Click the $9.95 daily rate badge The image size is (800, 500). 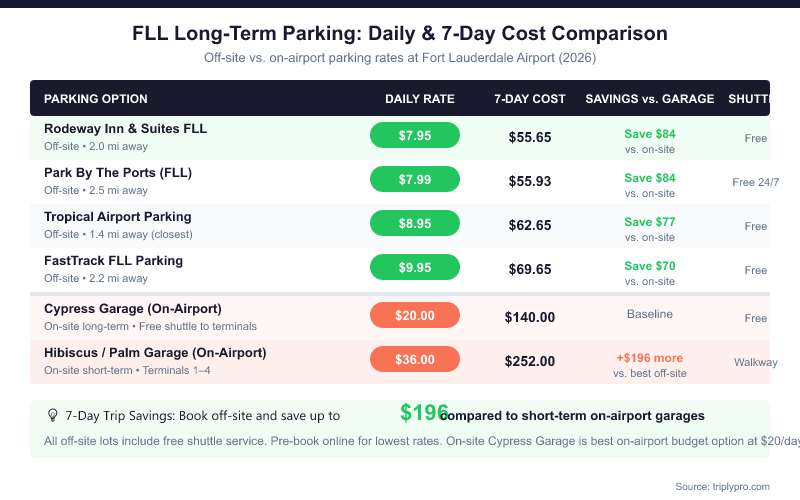[x=415, y=268]
